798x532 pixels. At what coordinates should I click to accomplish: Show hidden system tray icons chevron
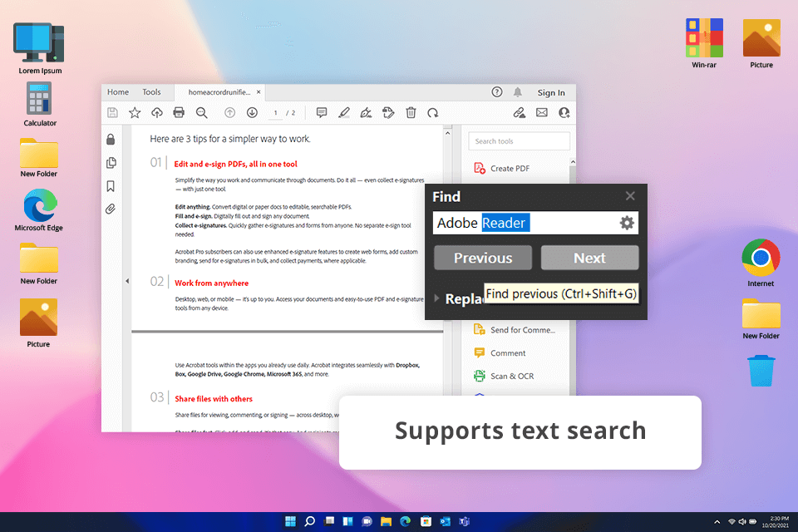coord(717,522)
